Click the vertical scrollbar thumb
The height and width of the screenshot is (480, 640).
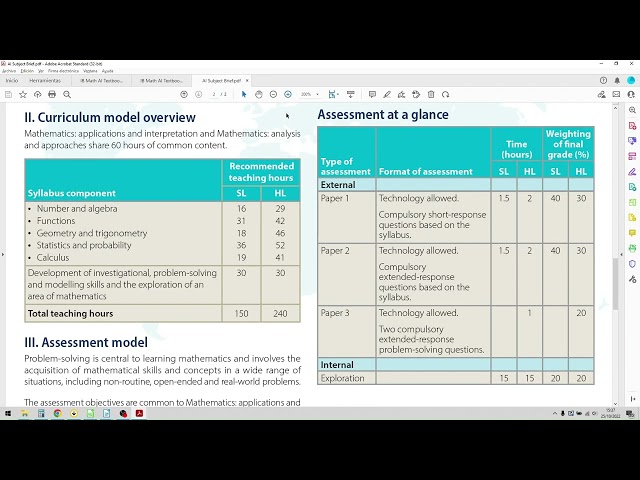616,284
